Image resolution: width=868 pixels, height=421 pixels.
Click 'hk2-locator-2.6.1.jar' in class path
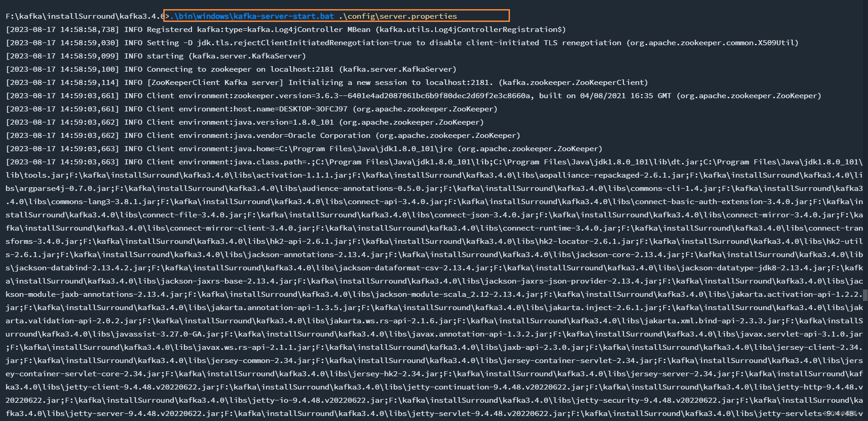click(587, 242)
